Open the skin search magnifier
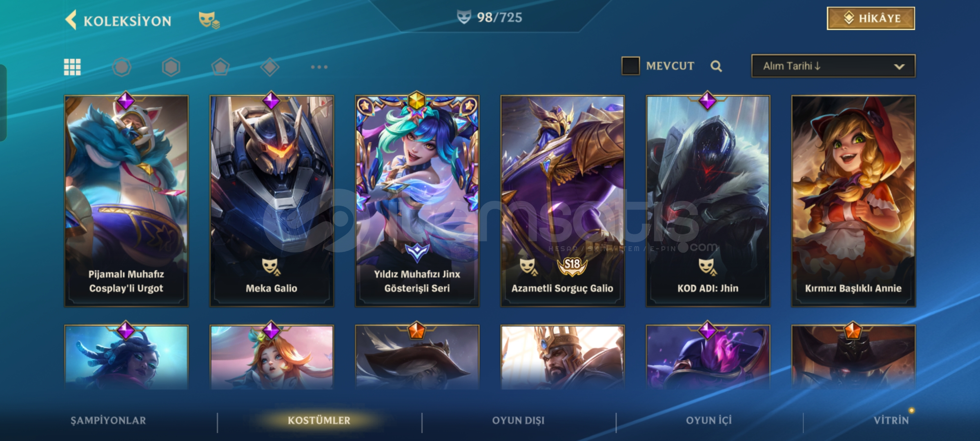The height and width of the screenshot is (441, 980). (716, 66)
